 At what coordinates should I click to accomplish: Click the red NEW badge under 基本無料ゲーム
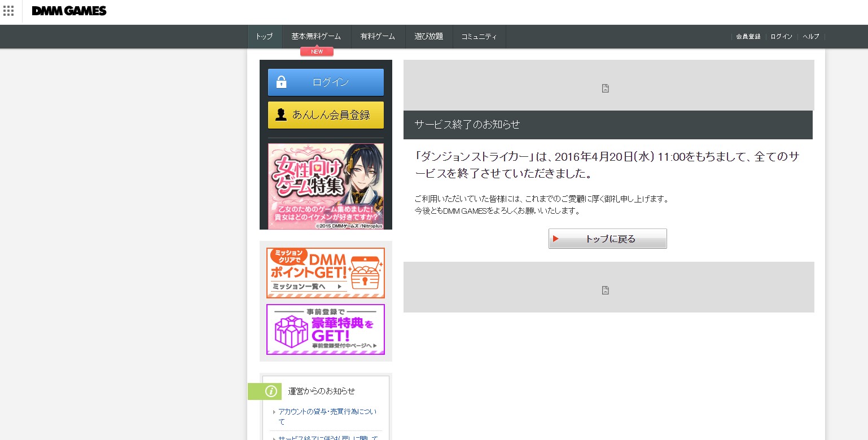[317, 51]
